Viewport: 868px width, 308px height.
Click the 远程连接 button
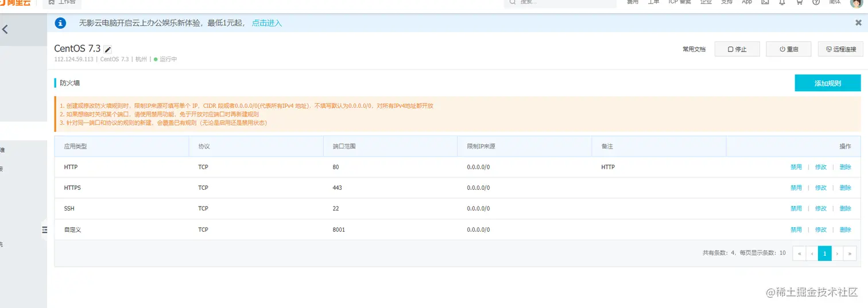(x=840, y=49)
